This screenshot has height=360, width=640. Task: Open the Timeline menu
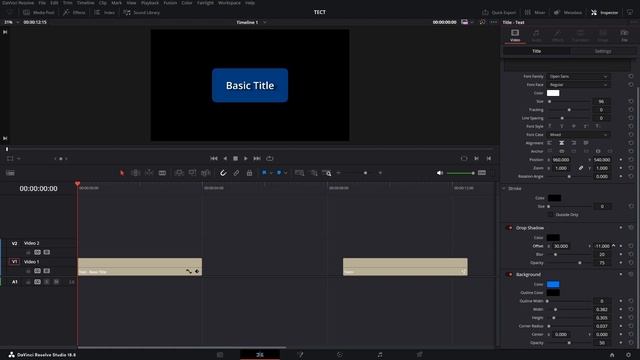tap(85, 2)
